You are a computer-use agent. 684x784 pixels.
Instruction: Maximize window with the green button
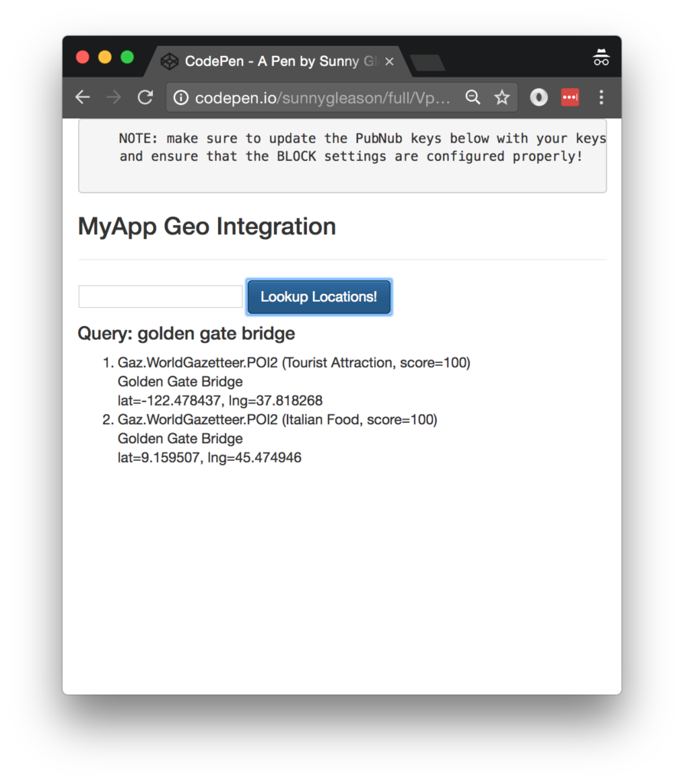click(127, 57)
